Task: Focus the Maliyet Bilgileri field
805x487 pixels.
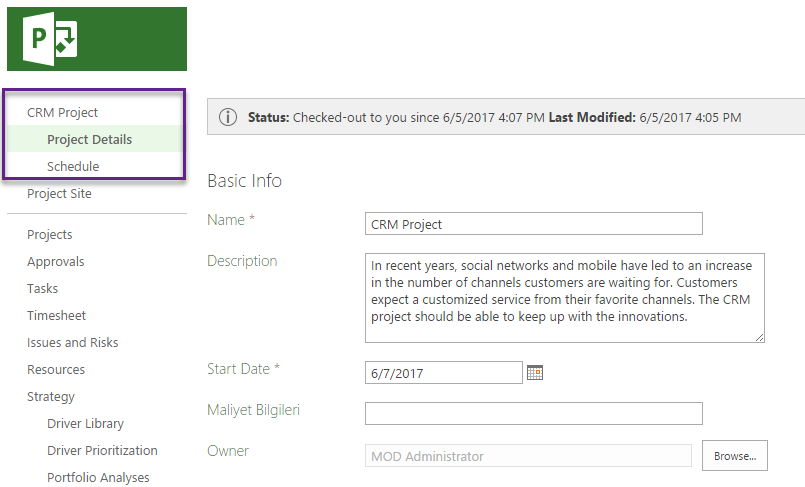Action: 533,414
